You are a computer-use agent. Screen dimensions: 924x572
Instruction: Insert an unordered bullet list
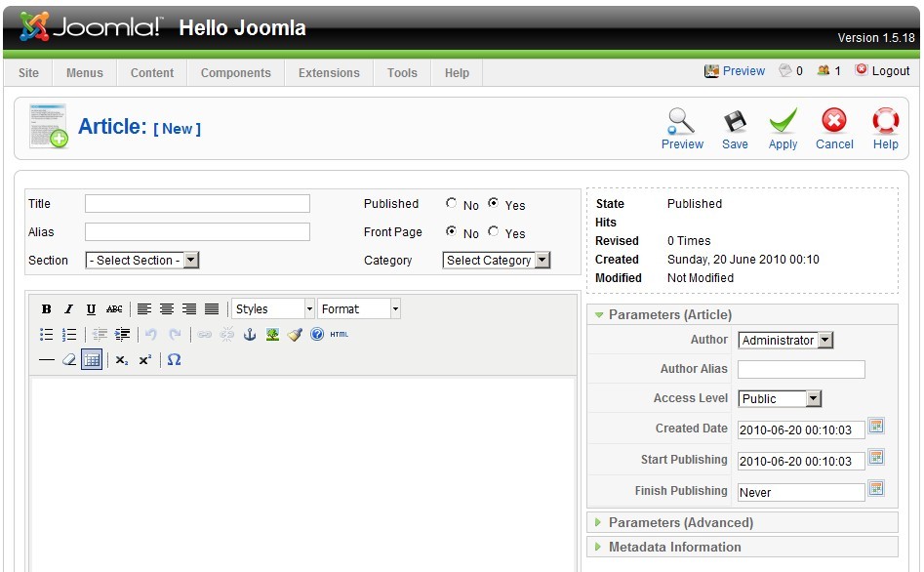click(x=47, y=335)
